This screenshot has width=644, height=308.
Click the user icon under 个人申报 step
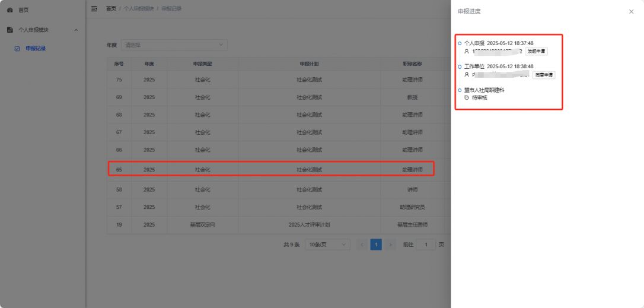tap(466, 52)
